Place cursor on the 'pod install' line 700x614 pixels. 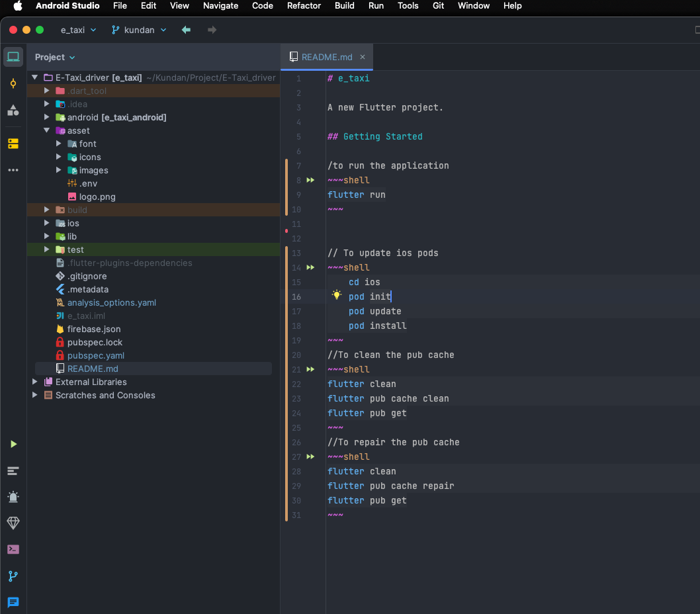pos(377,326)
